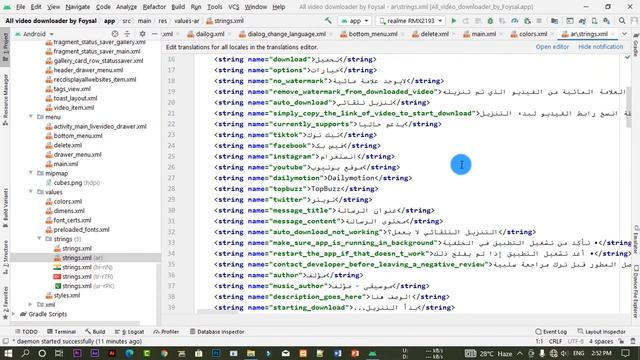The image size is (640, 360).
Task: Select colors.xml in values folder
Action: click(x=63, y=201)
